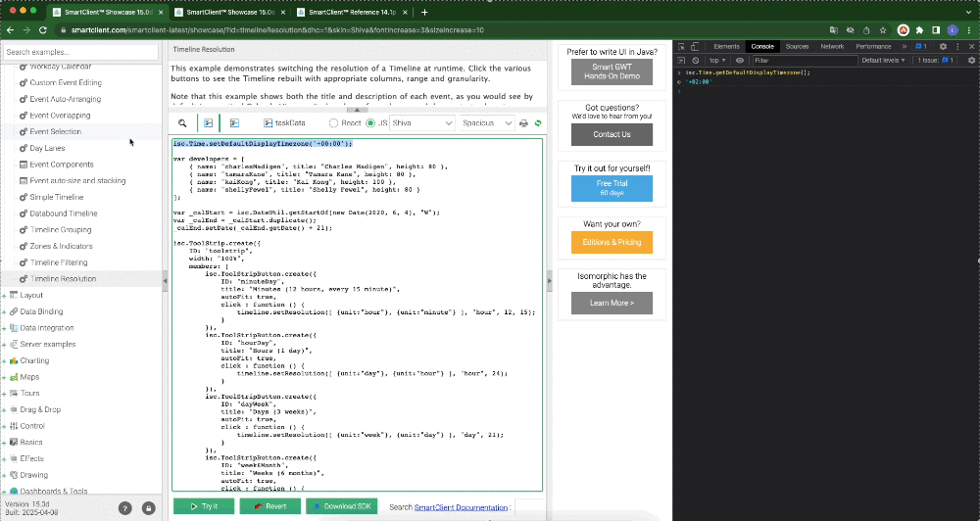Open the SmartClient Documentation link
Image resolution: width=980 pixels, height=521 pixels.
[461, 507]
